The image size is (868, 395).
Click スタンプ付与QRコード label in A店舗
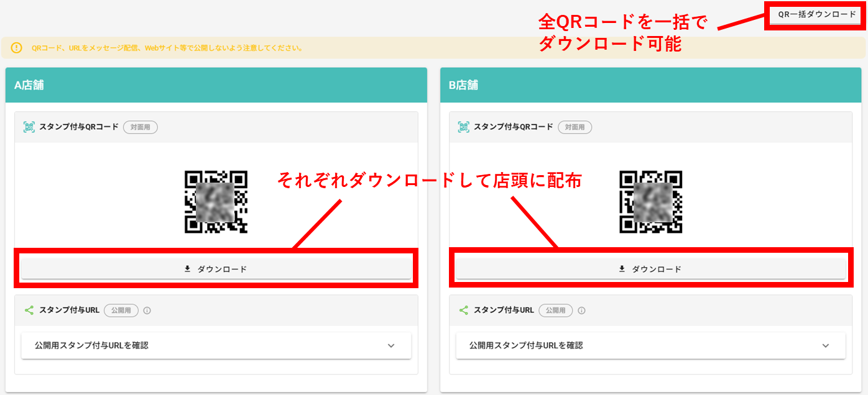coord(78,127)
